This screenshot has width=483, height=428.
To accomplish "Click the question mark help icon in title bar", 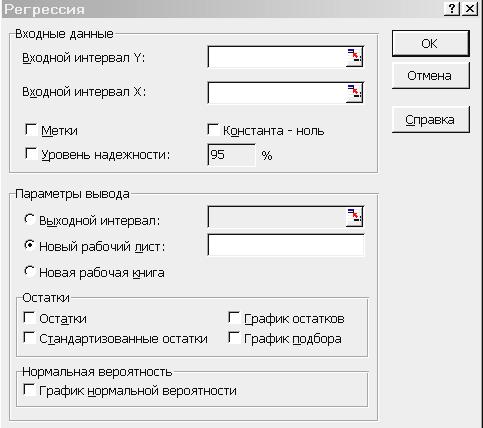I will click(452, 9).
